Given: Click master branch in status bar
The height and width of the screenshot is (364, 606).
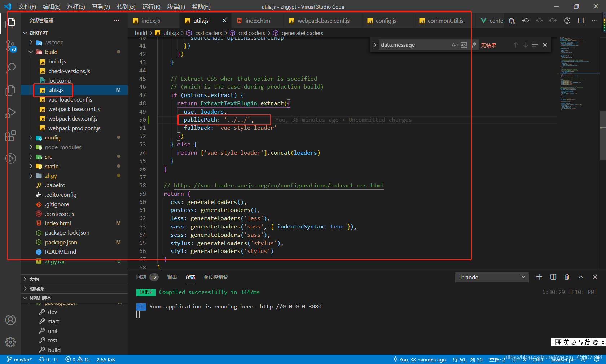Looking at the screenshot, I should click(19, 359).
